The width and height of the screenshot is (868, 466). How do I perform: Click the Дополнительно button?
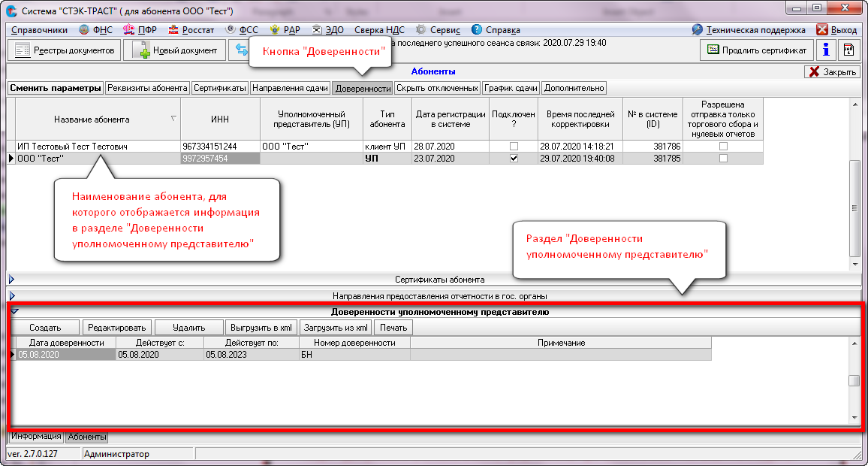pos(574,88)
